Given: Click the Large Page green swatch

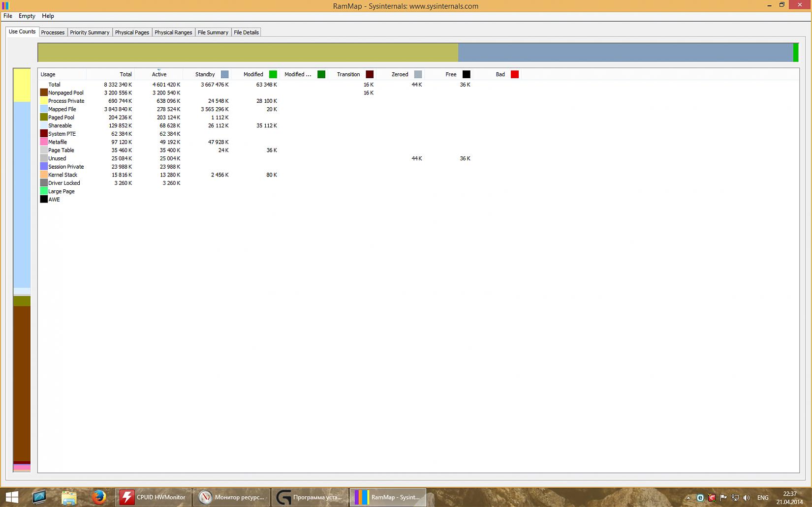Looking at the screenshot, I should 44,191.
